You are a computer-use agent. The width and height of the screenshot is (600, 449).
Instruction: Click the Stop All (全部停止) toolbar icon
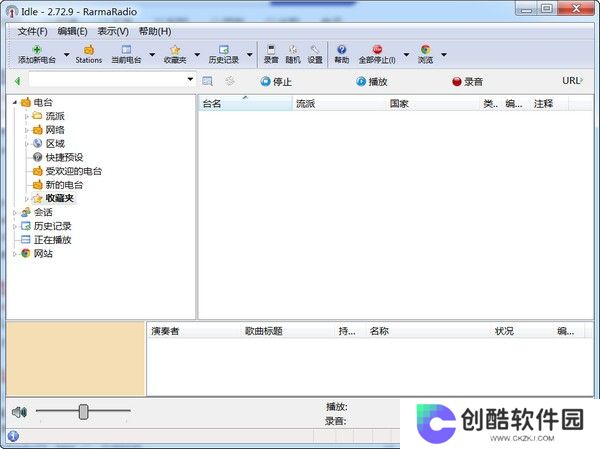[377, 49]
